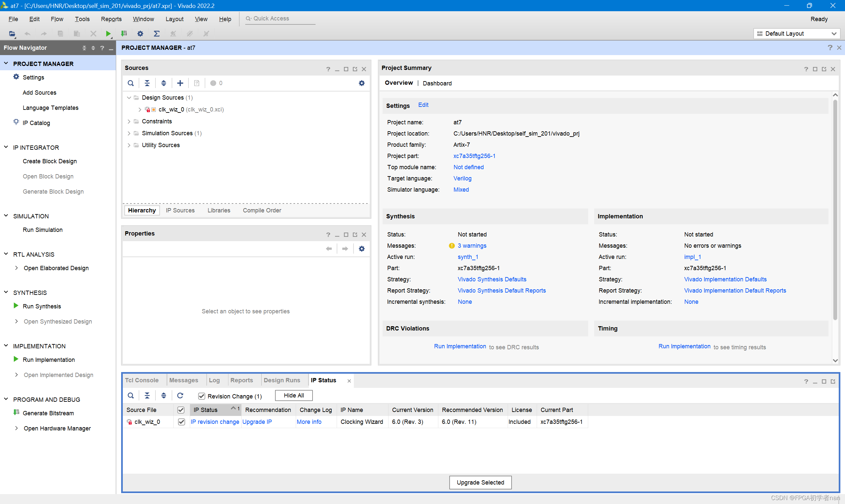Collapse all in IP Status toolbar

pyautogui.click(x=147, y=396)
